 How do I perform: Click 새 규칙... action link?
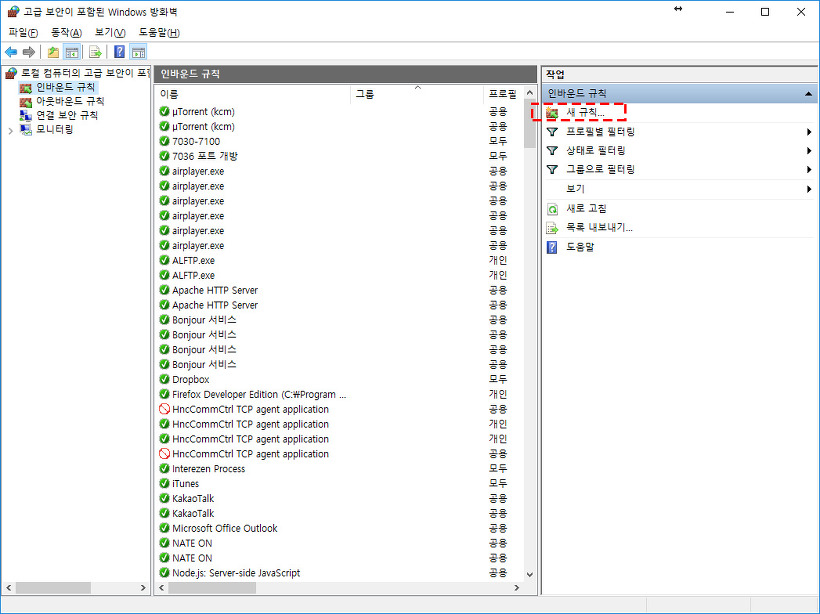point(585,112)
